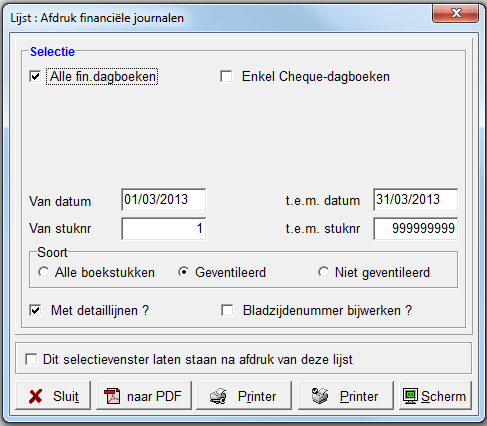This screenshot has height=426, width=487.
Task: Preview on screen with the Scherm button
Action: point(435,396)
